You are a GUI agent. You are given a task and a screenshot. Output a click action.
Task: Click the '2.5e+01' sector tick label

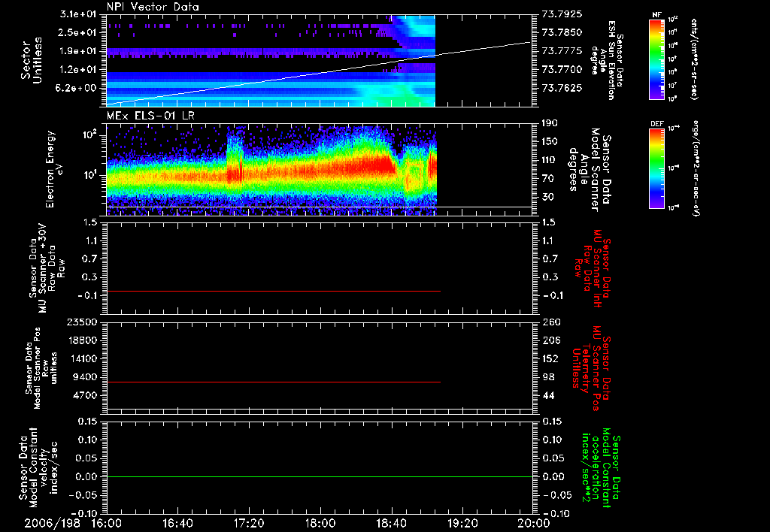point(77,32)
